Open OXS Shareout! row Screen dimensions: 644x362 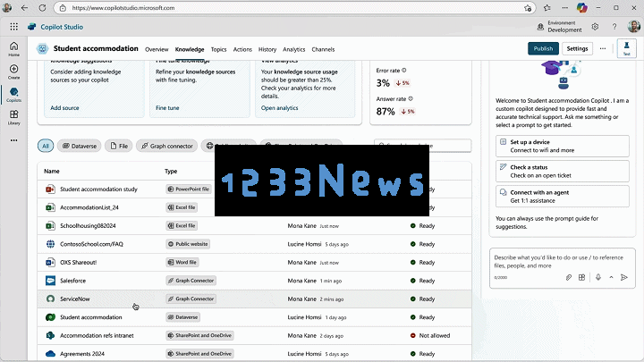pyautogui.click(x=254, y=262)
